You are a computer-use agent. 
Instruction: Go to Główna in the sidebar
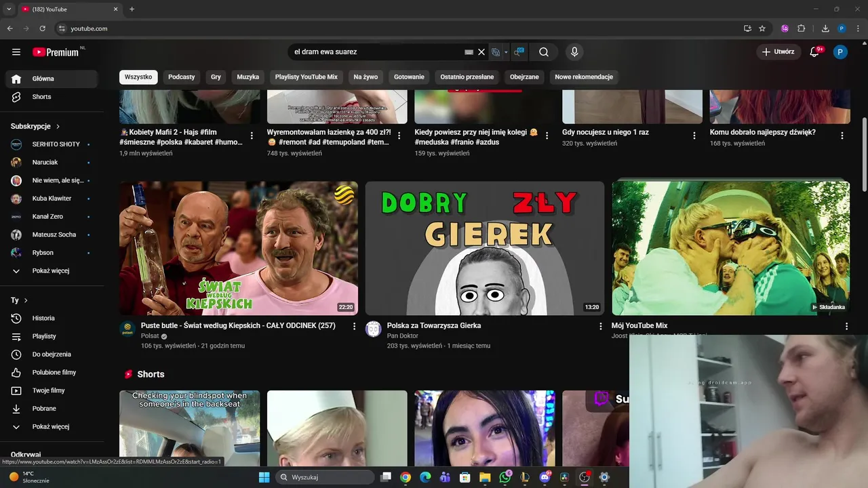(52, 79)
